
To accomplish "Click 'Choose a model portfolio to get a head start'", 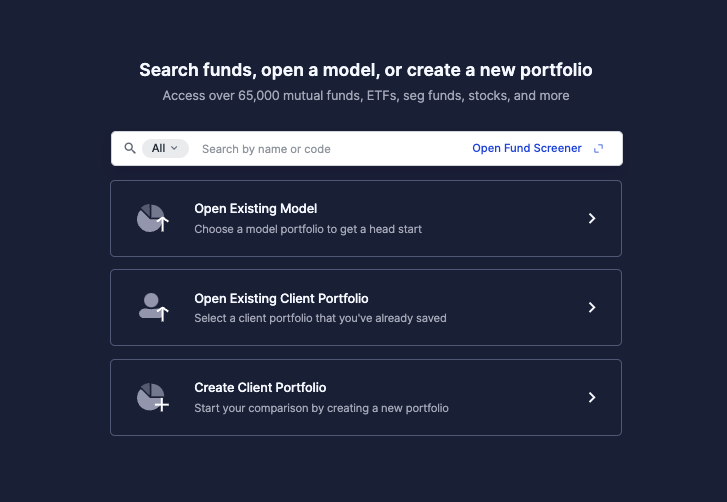I will pyautogui.click(x=308, y=229).
